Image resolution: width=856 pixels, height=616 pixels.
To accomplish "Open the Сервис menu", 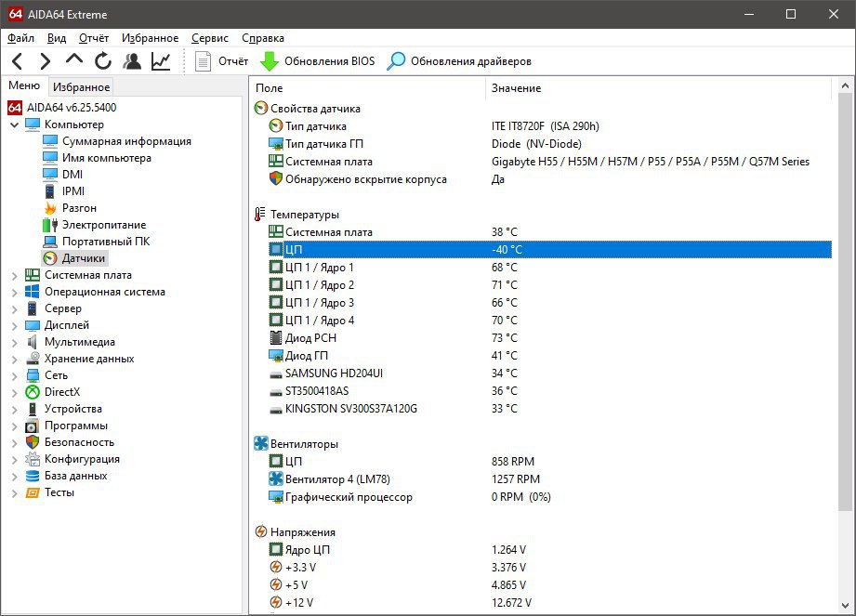I will click(x=210, y=38).
